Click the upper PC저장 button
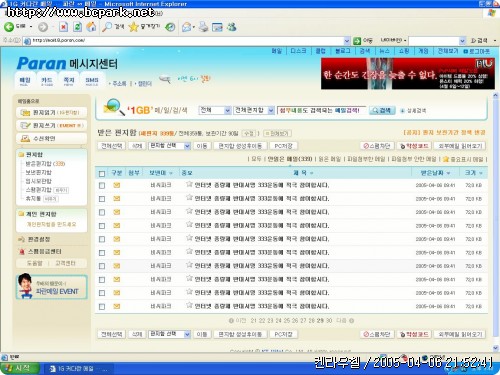The image size is (500, 375). coord(283,146)
